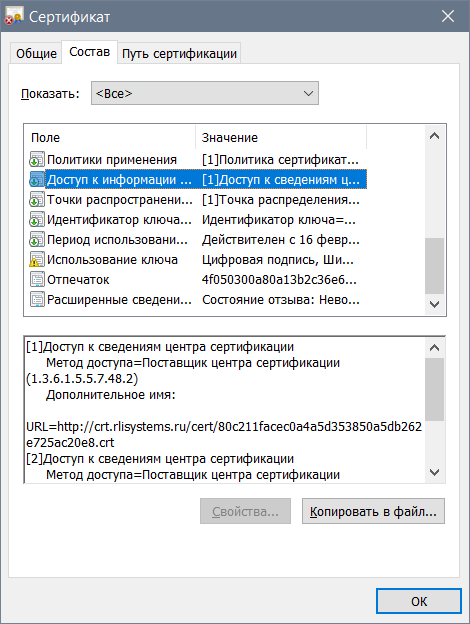This screenshot has height=624, width=470.
Task: Select the Отпечаток property icon
Action: 37,280
